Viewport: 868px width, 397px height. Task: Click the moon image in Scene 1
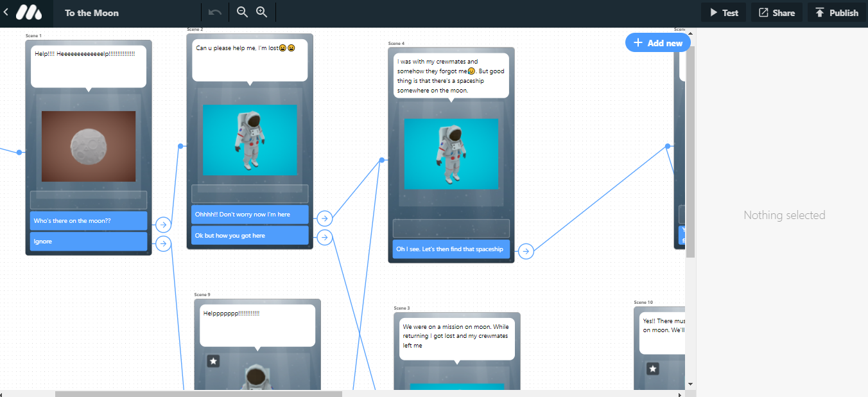(89, 146)
